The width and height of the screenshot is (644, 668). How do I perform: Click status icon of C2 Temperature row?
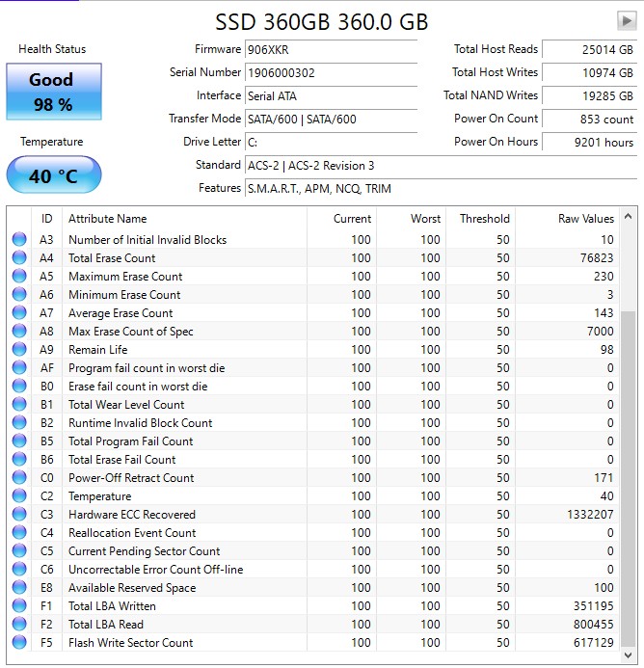(19, 495)
